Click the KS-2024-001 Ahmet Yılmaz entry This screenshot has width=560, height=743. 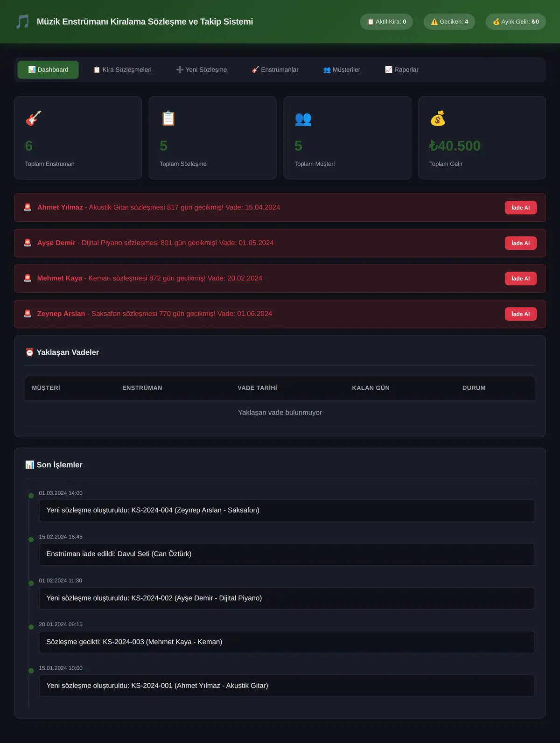click(x=287, y=686)
